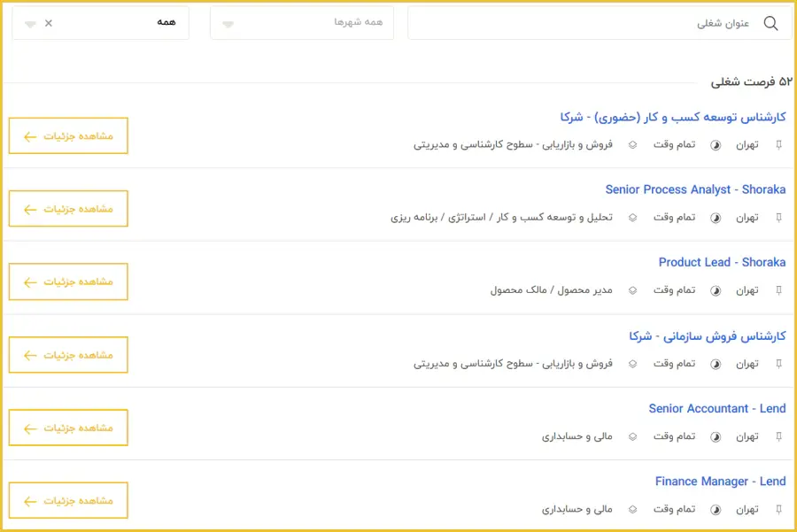This screenshot has height=532, width=797.
Task: Click arrow icon in Senior Accountant details button
Action: pyautogui.click(x=30, y=428)
